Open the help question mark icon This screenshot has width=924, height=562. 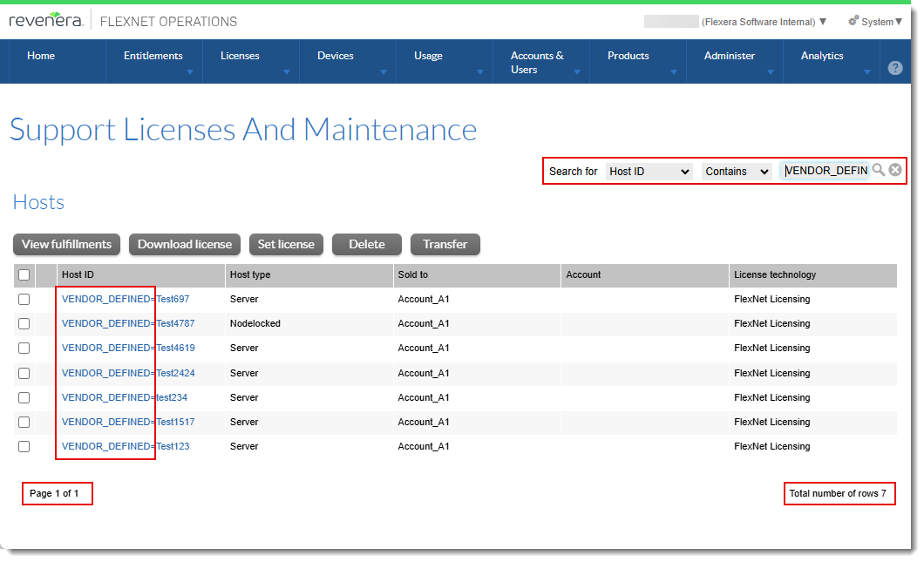pyautogui.click(x=895, y=68)
